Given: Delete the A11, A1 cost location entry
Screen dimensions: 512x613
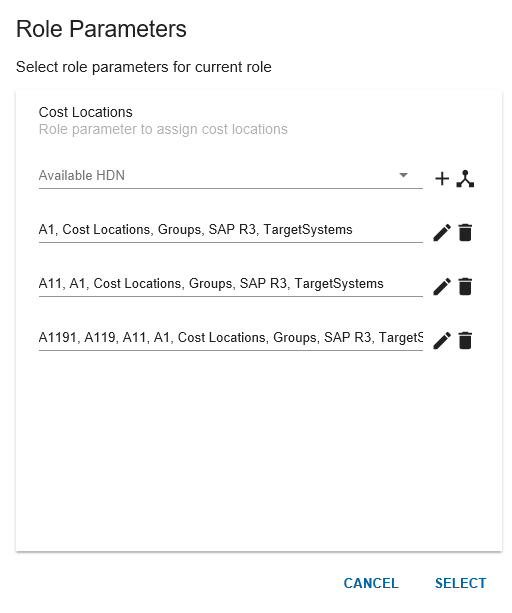Looking at the screenshot, I should coord(465,287).
